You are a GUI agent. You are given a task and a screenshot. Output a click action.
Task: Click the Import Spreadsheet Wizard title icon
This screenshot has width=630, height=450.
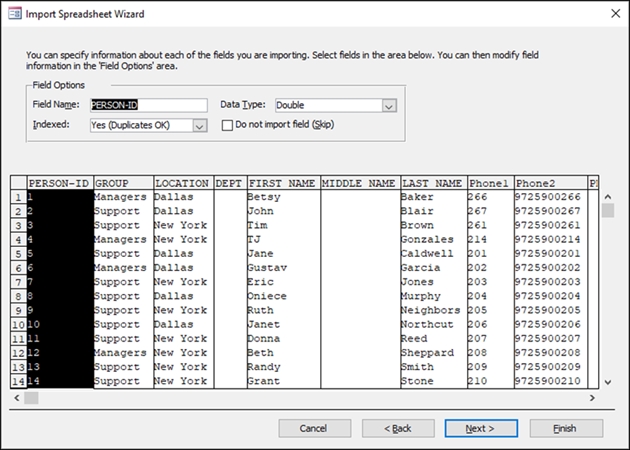pyautogui.click(x=15, y=14)
